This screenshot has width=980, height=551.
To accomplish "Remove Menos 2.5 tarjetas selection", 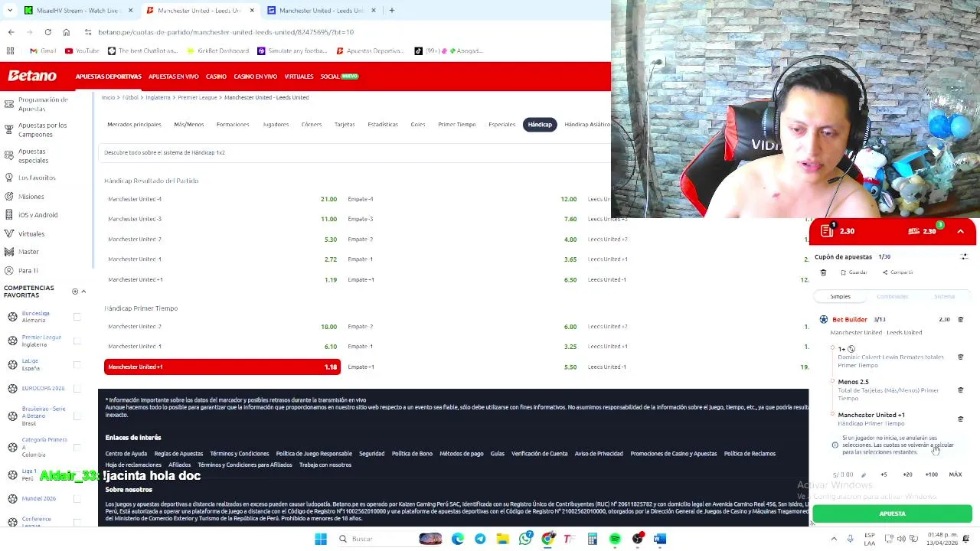I will [961, 390].
